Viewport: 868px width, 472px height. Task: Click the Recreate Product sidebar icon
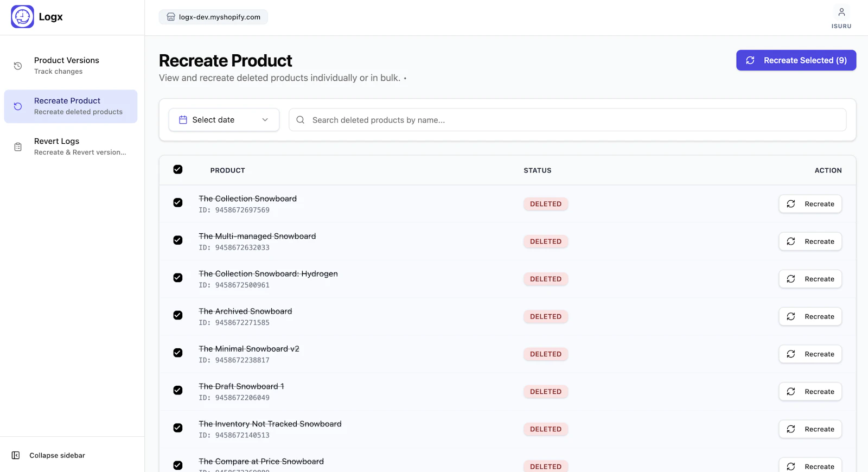tap(18, 106)
